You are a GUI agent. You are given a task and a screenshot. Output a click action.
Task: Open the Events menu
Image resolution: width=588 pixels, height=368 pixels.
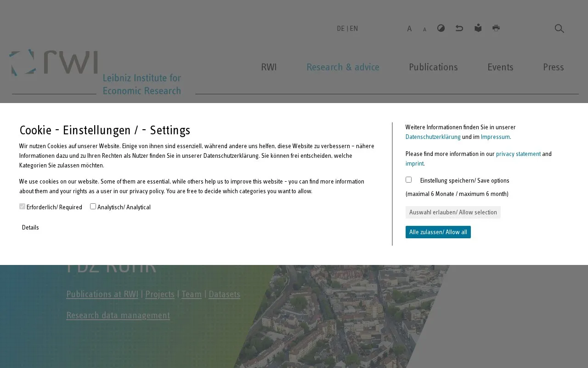(500, 67)
